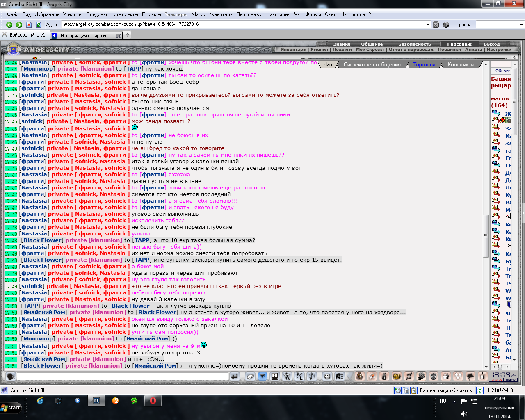This screenshot has width=525, height=420.
Task: Toggle the chat sound icon
Action: pos(312,376)
